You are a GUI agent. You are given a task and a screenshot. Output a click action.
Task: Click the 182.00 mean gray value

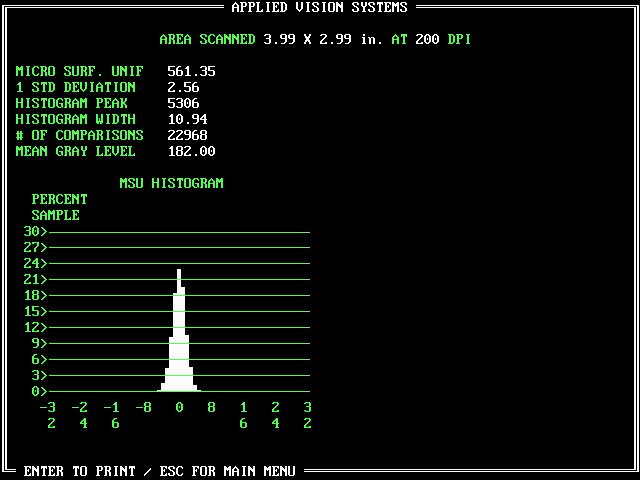point(191,151)
